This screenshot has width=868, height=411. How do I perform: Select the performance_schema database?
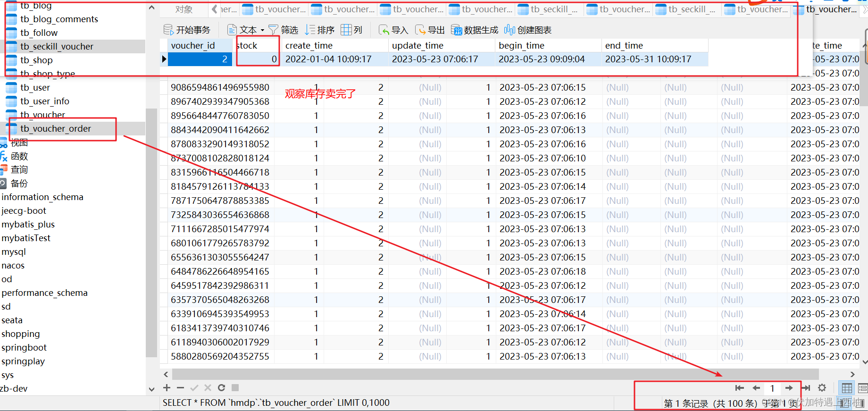coord(45,293)
